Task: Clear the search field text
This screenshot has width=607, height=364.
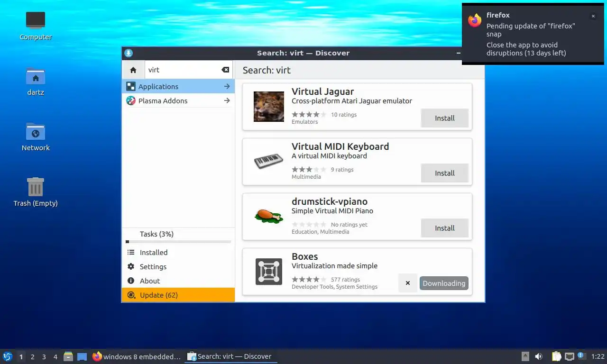Action: (x=225, y=70)
